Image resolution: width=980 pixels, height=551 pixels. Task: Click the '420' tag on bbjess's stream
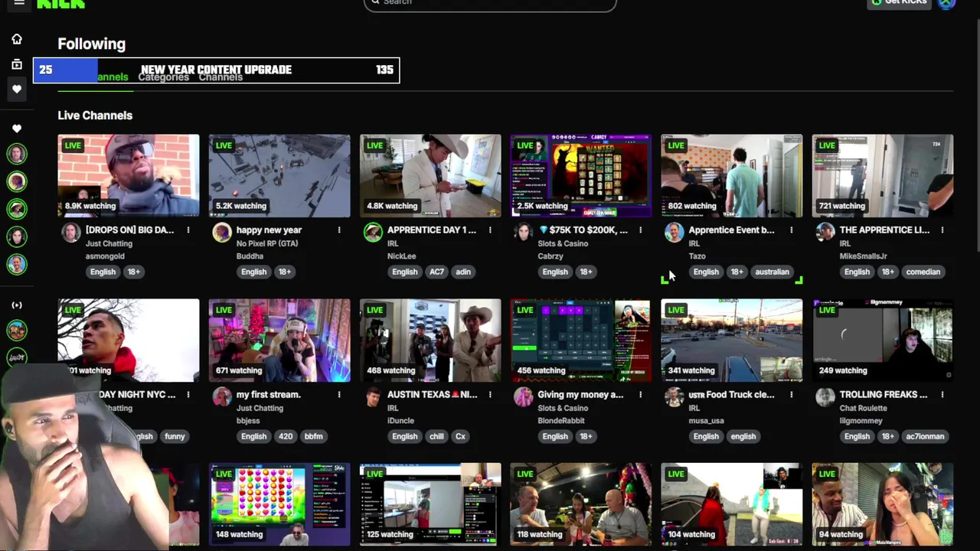(x=285, y=436)
